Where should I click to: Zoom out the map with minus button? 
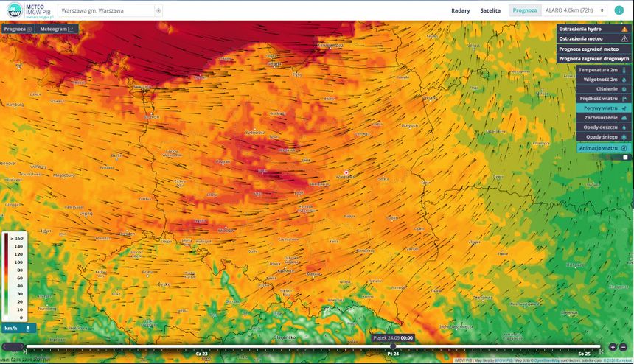[x=623, y=347]
